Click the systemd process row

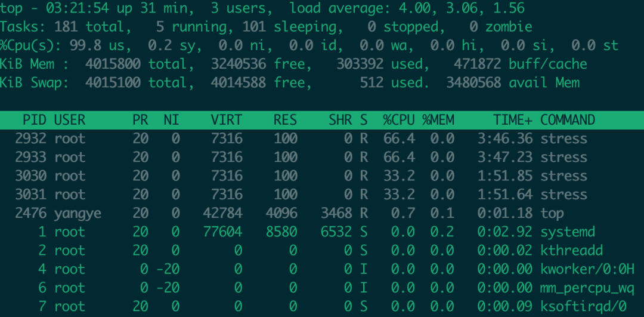pyautogui.click(x=322, y=232)
